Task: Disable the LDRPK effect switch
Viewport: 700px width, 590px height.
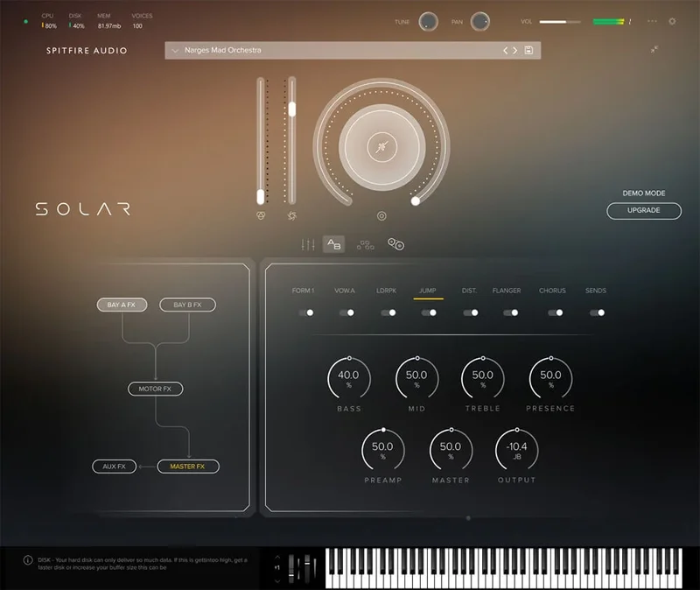Action: click(388, 313)
